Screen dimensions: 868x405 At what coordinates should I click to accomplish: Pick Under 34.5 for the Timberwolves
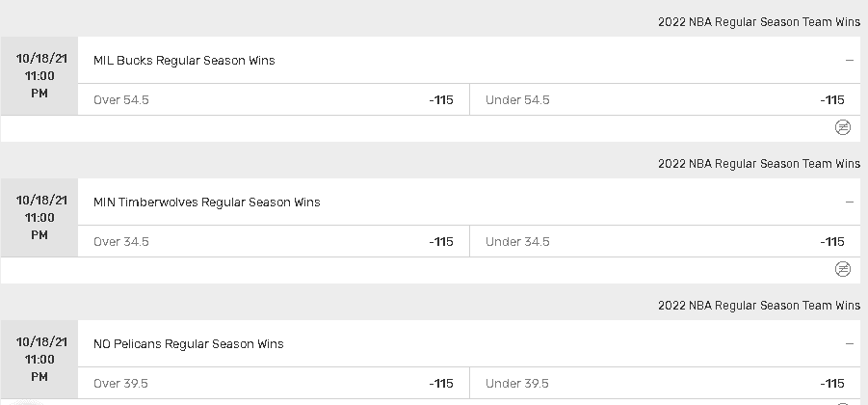666,242
